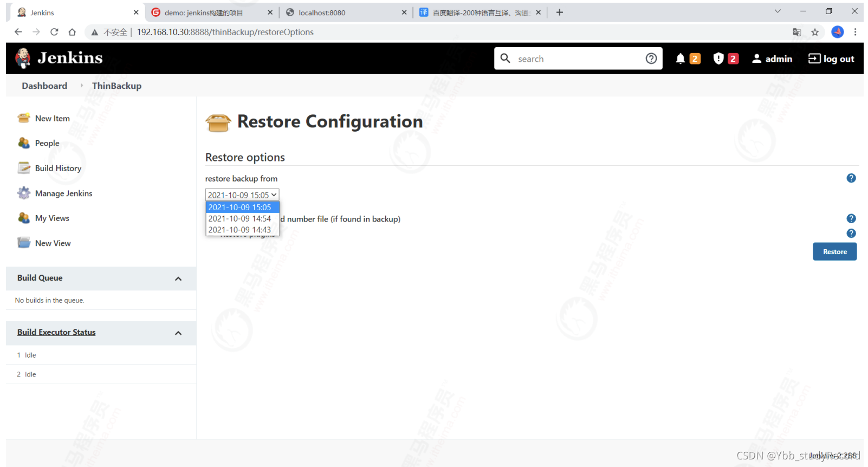Click executor 2 Idle row
The height and width of the screenshot is (467, 868).
point(101,374)
